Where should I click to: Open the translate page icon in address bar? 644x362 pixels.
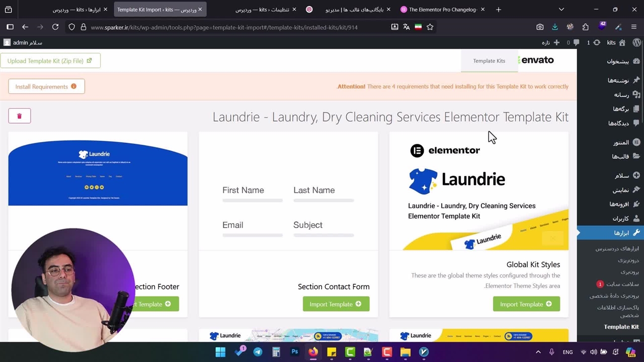click(406, 27)
